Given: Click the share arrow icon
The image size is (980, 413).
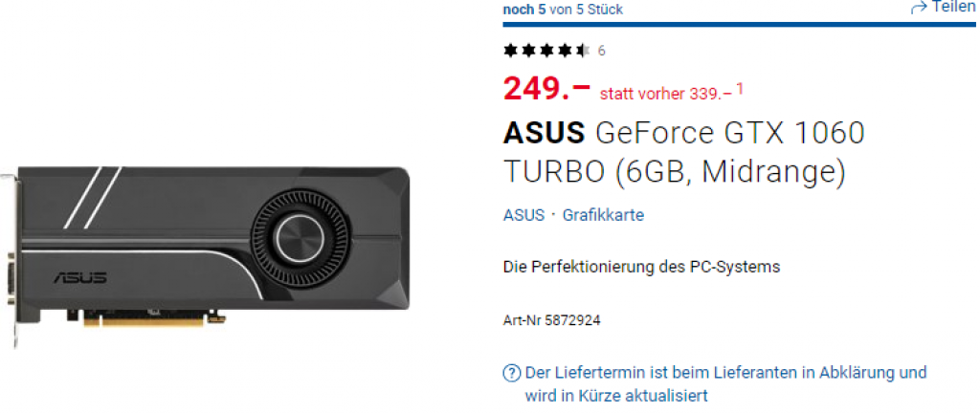Looking at the screenshot, I should tap(918, 8).
